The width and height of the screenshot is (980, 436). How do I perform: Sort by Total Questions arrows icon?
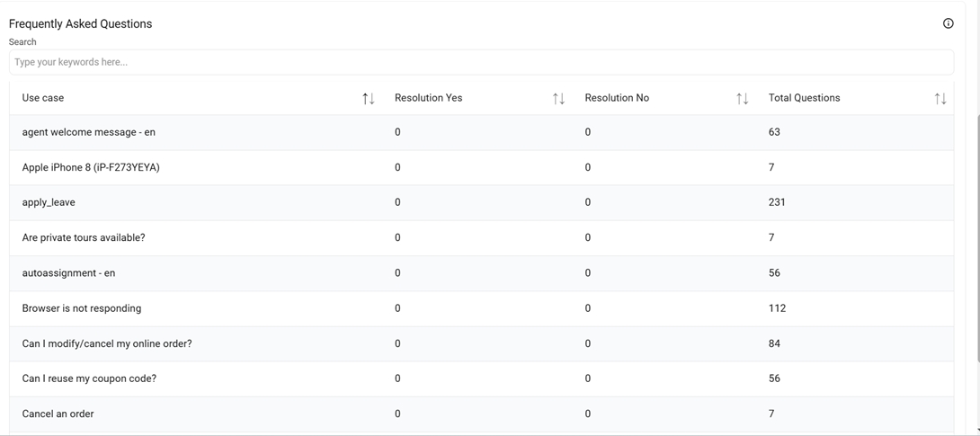[x=940, y=98]
